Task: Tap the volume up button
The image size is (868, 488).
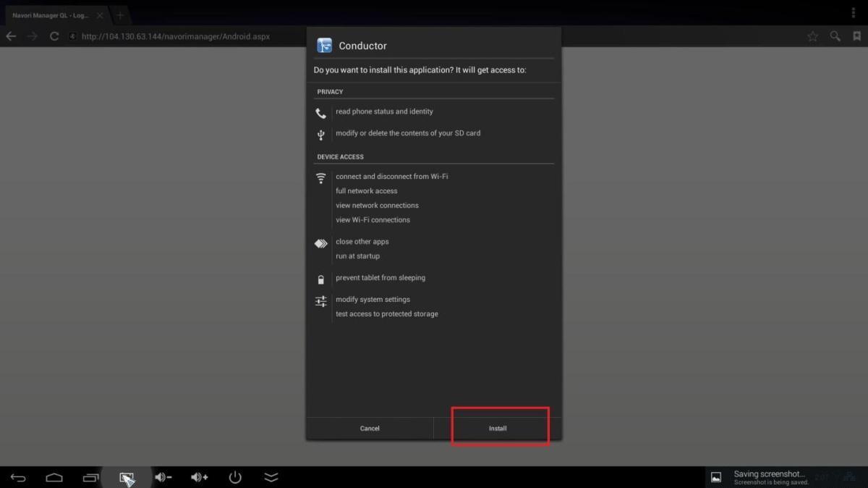Action: (x=199, y=477)
